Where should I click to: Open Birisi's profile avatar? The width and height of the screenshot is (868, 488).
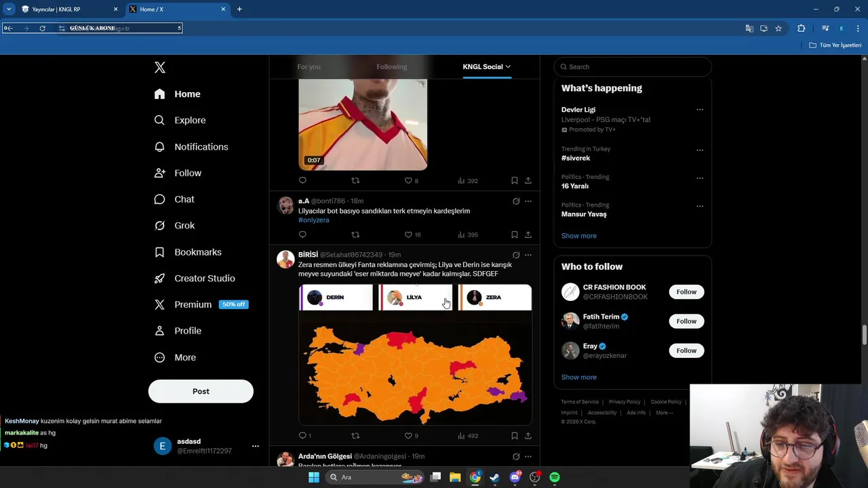(285, 259)
